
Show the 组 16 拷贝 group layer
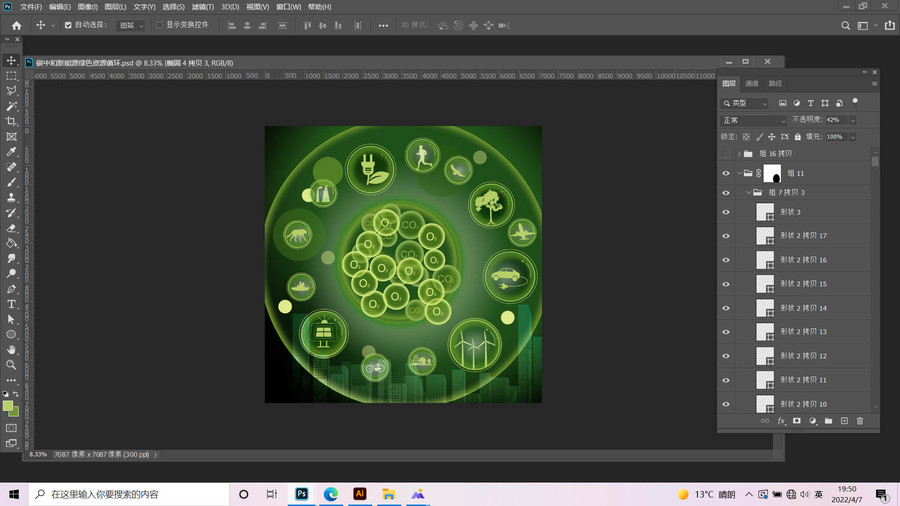(726, 154)
